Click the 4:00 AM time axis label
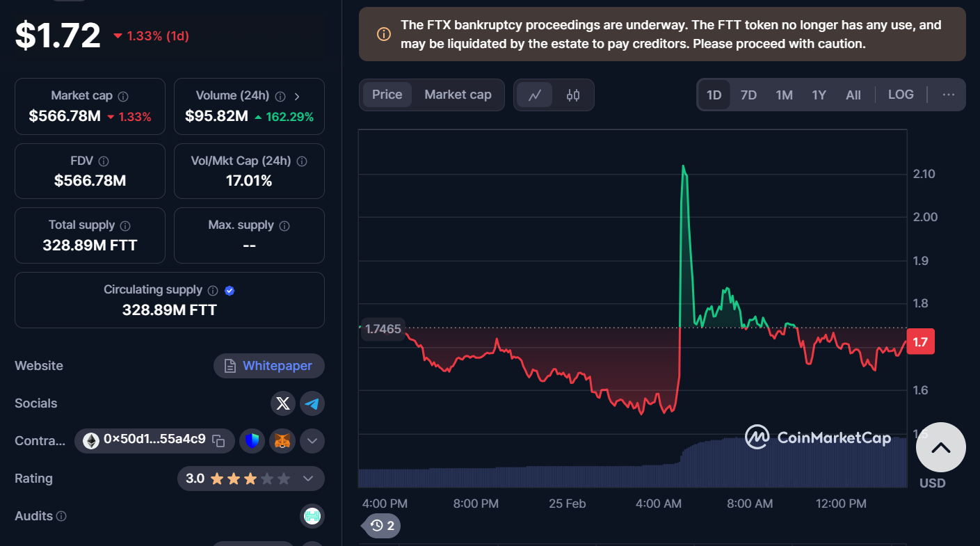This screenshot has height=546, width=980. [x=659, y=504]
